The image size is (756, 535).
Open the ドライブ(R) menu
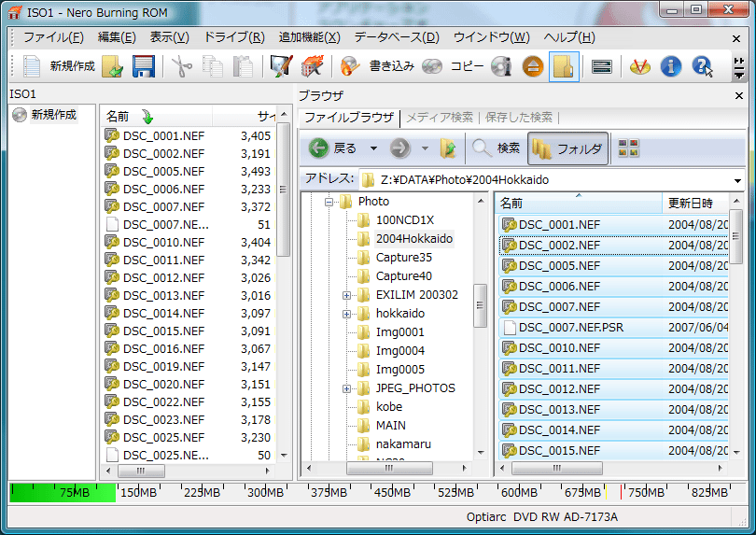pyautogui.click(x=234, y=37)
